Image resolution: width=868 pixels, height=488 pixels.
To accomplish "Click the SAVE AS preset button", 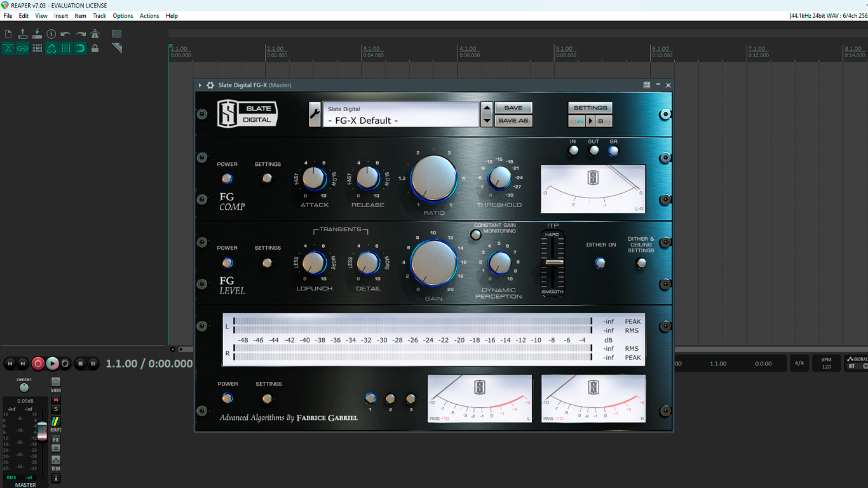I will point(513,121).
